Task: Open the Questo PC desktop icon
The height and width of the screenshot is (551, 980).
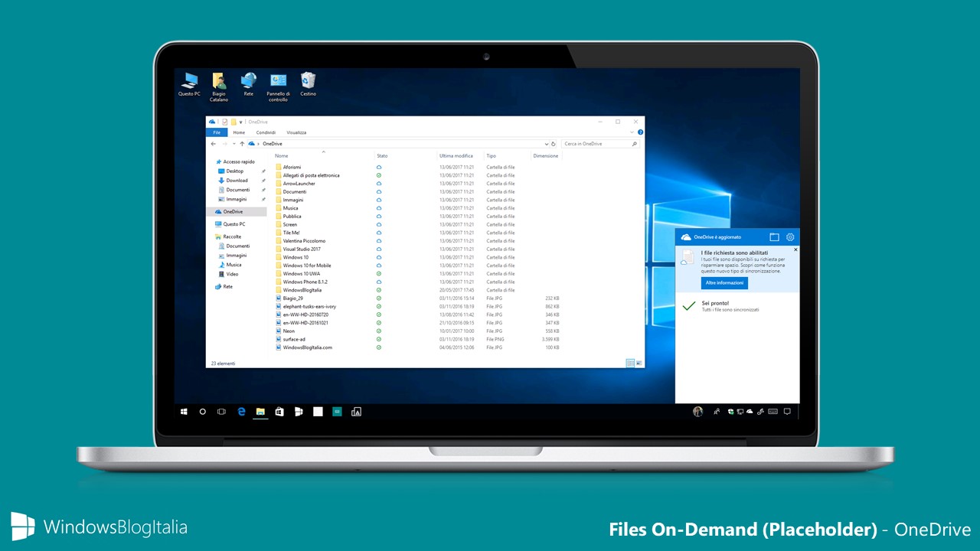Action: click(189, 84)
